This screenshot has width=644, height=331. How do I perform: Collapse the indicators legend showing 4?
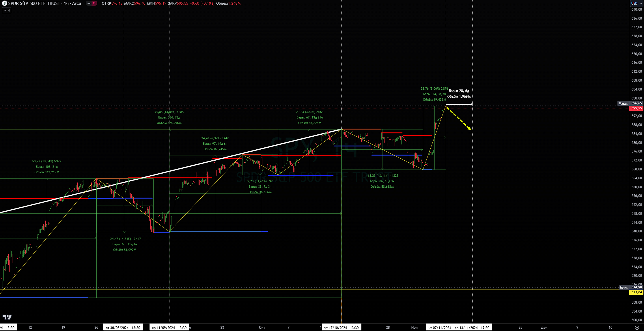pos(7,10)
